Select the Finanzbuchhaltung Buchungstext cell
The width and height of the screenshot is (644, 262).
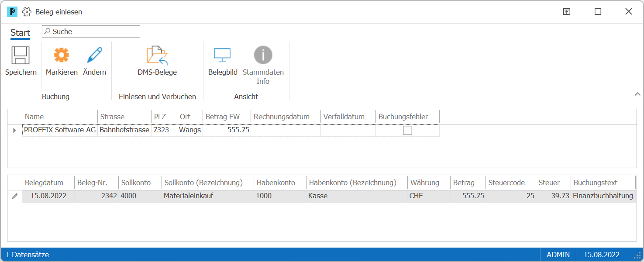point(603,196)
